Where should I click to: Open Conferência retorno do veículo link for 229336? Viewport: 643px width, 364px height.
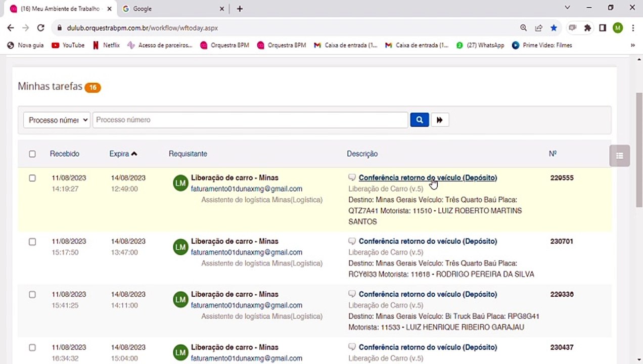(x=428, y=294)
